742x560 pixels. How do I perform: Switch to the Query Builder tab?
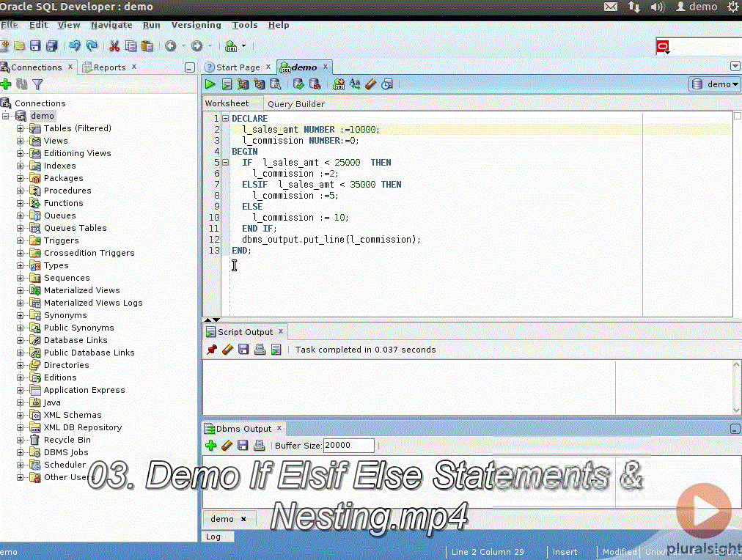[x=295, y=104]
